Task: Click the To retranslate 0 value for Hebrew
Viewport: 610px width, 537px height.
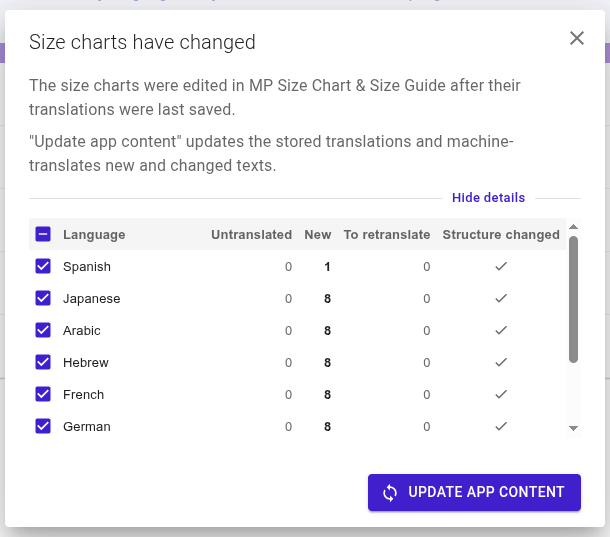Action: pos(426,362)
